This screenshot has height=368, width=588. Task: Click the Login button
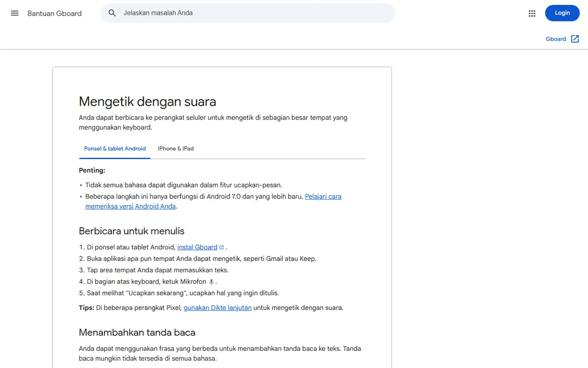(563, 13)
